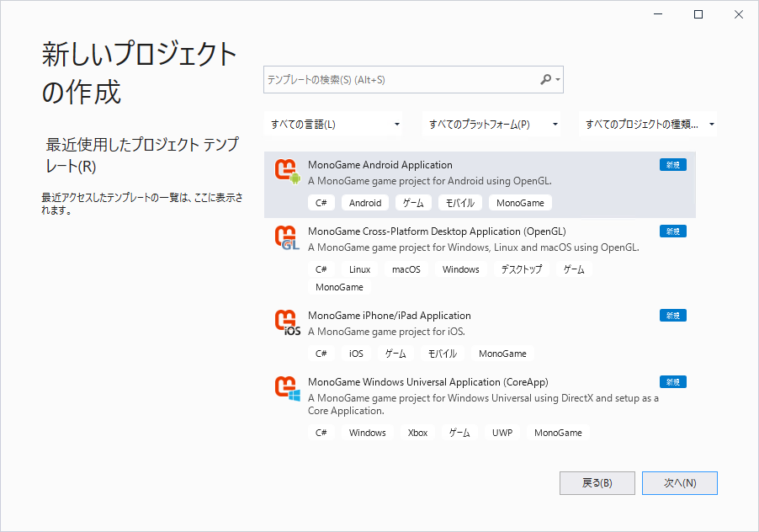
Task: Click the magnifier search icon
Action: [545, 79]
